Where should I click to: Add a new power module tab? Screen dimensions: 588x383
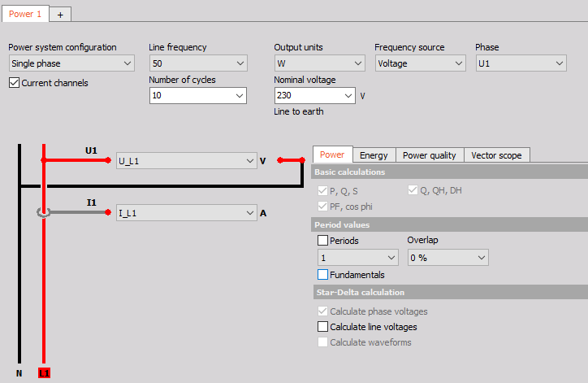click(60, 15)
